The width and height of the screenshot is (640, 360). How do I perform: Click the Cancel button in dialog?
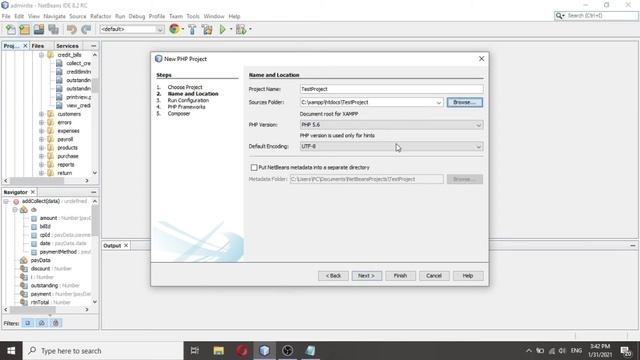(x=434, y=276)
